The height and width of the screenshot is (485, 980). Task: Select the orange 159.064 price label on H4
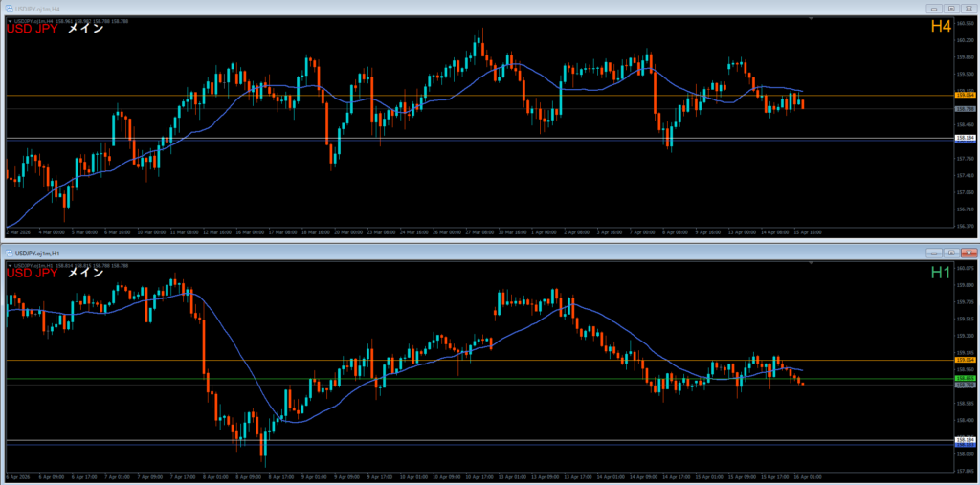click(965, 96)
